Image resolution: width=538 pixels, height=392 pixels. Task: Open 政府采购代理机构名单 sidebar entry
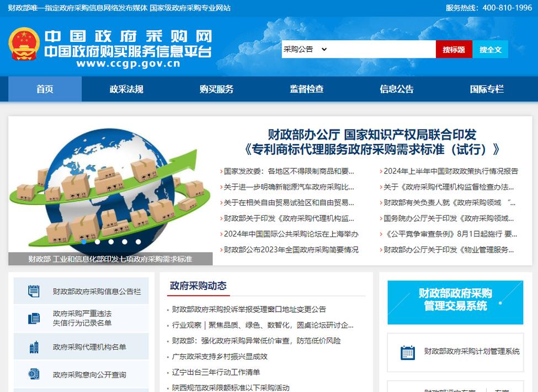tap(81, 347)
